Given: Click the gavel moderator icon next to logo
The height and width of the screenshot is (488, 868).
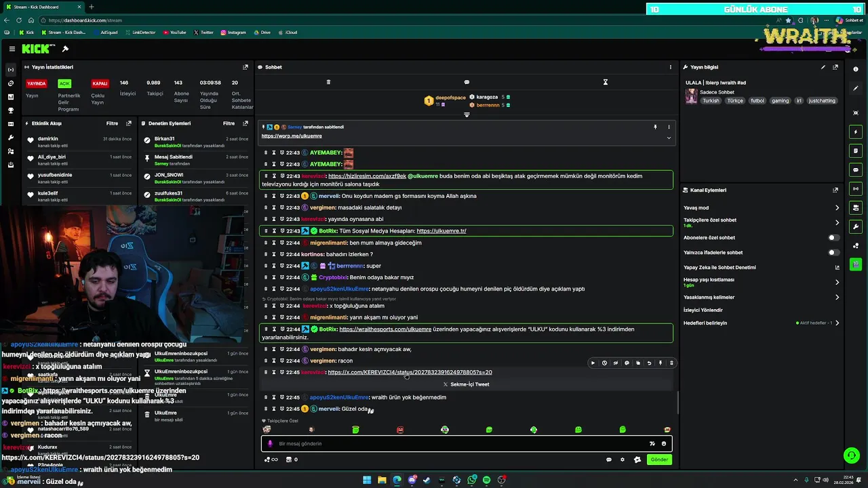Looking at the screenshot, I should coord(65,49).
